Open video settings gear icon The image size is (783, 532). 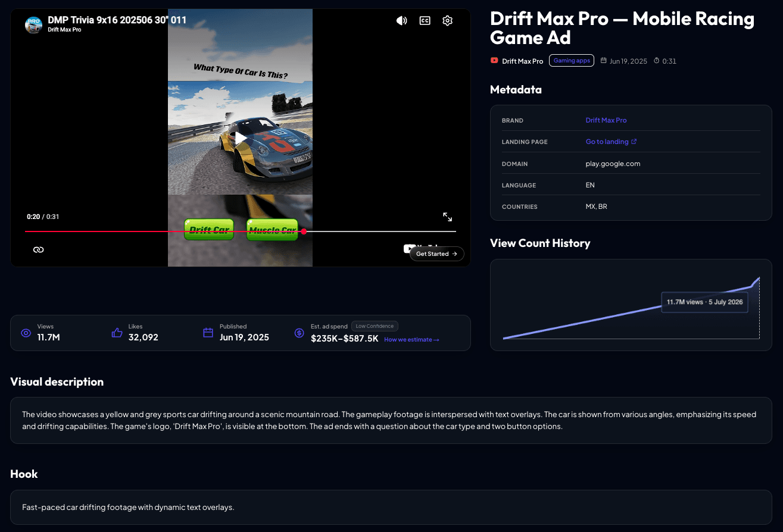click(x=448, y=21)
